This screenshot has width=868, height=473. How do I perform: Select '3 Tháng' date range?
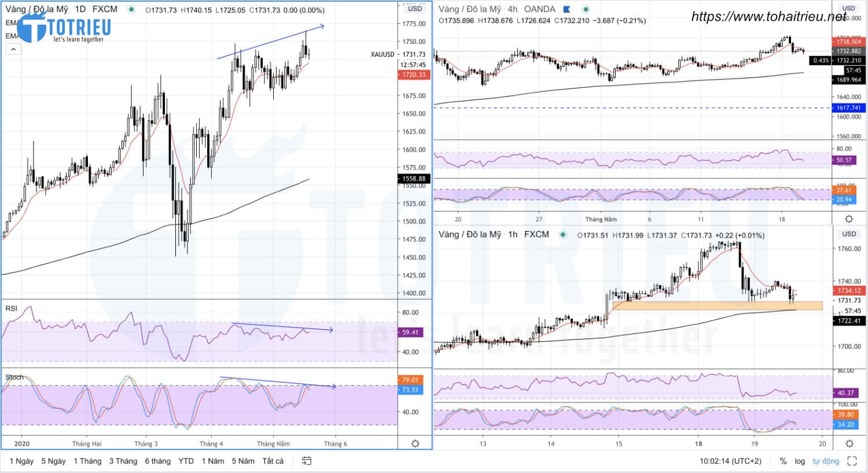click(x=123, y=461)
